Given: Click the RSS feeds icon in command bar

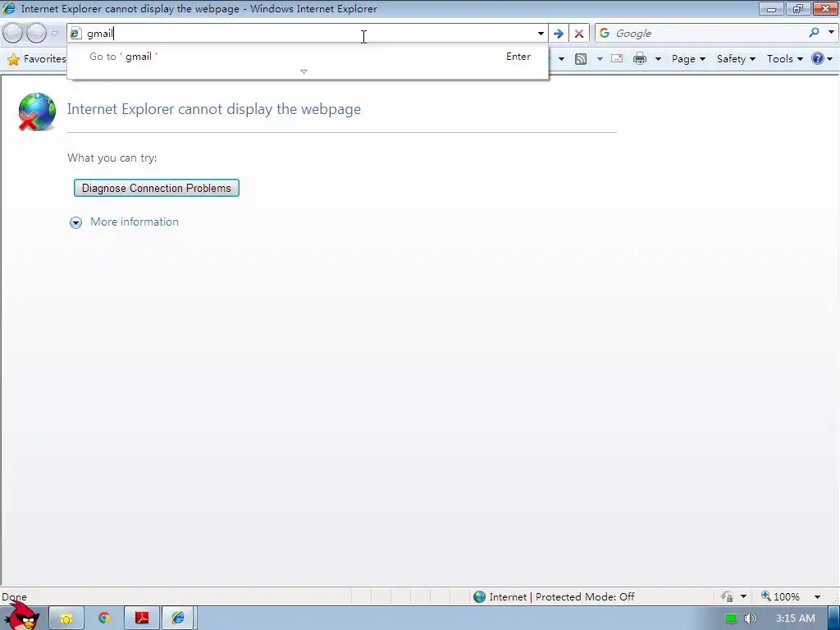Looking at the screenshot, I should click(x=581, y=59).
